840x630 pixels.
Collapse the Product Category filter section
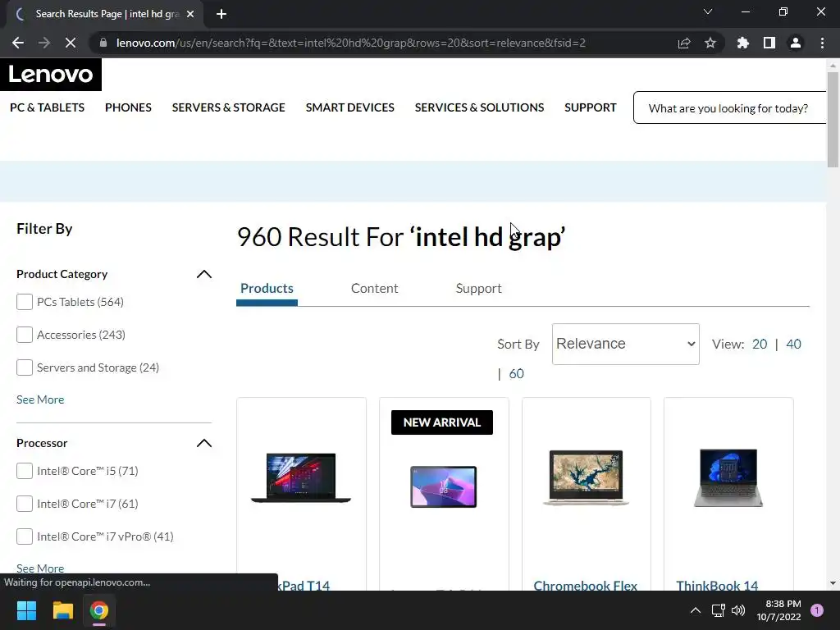coord(204,274)
